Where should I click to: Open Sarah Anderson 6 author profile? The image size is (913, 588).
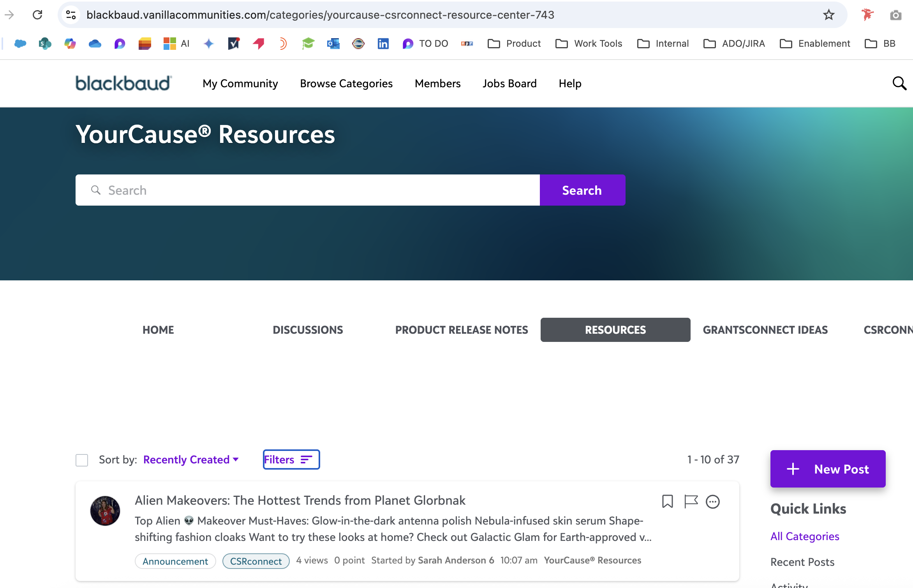[x=456, y=560]
